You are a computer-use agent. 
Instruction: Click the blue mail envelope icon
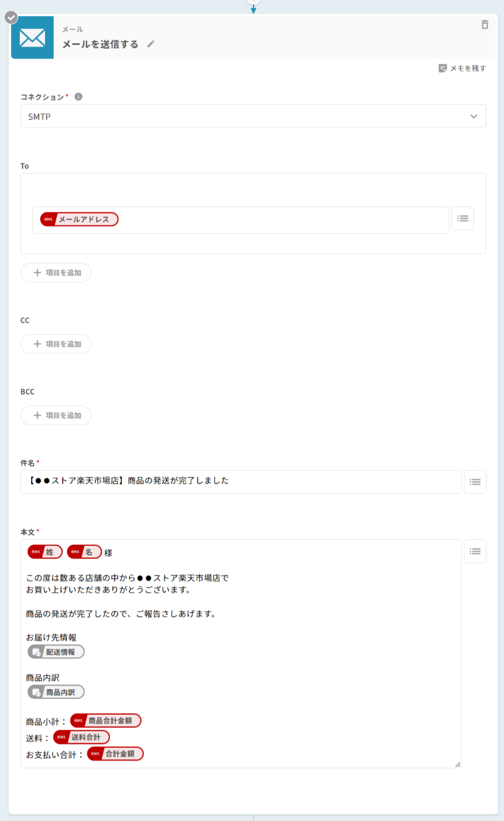pyautogui.click(x=32, y=38)
